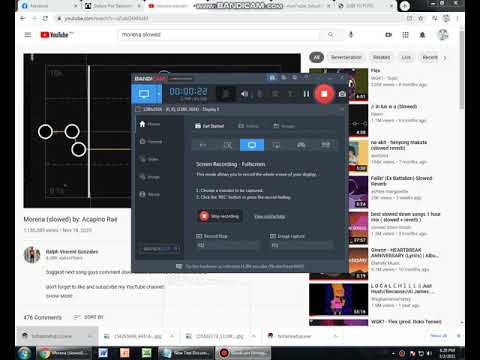Click the Stop recording button in Bandicam panel
The image size is (480, 360).
tap(220, 216)
